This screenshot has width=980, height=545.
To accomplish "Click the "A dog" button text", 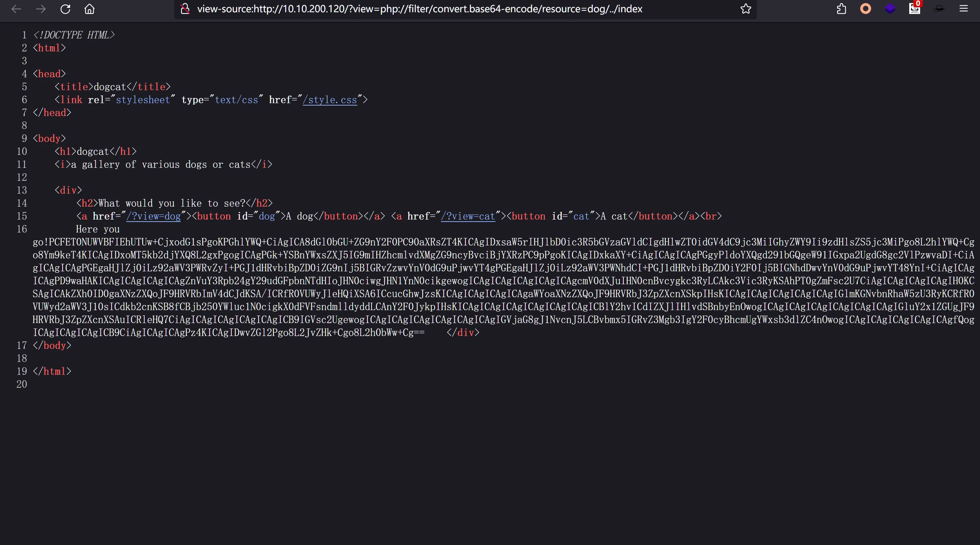I will 299,216.
